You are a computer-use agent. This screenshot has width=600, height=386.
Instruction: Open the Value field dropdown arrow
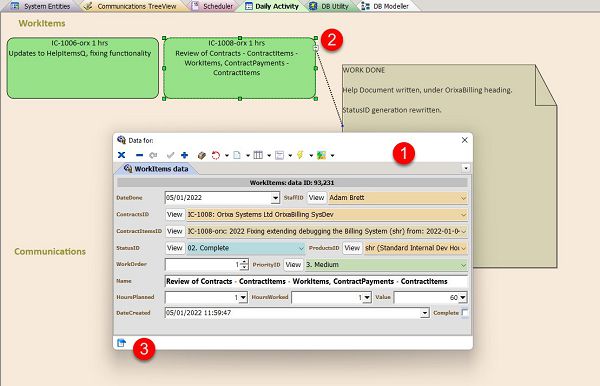(463, 298)
